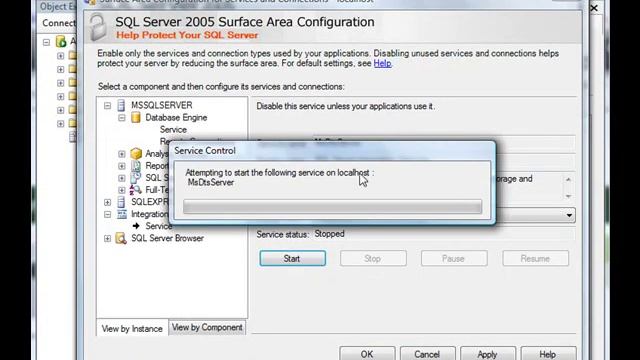Image resolution: width=640 pixels, height=360 pixels.
Task: Click the SQL Server Agent icon
Action: (136, 178)
